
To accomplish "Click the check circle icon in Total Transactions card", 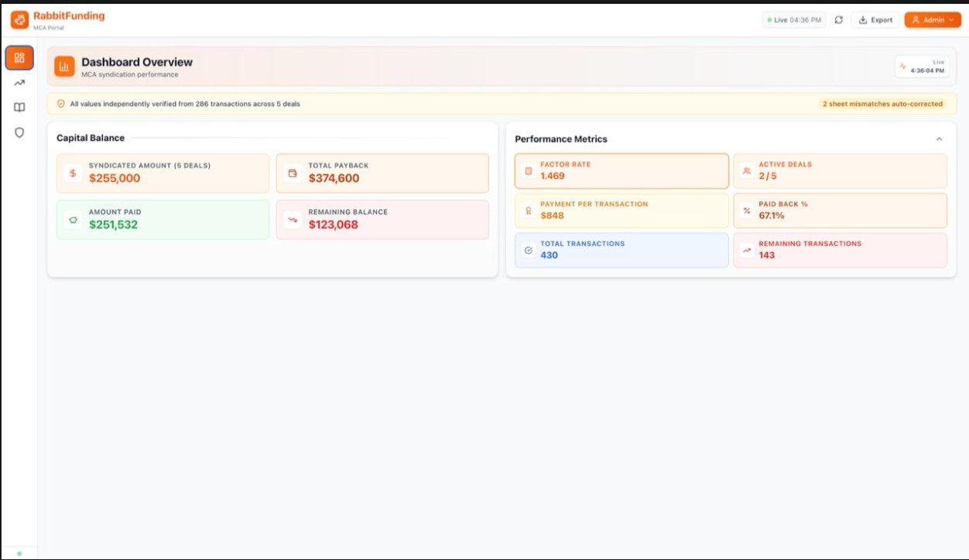I will click(x=529, y=250).
